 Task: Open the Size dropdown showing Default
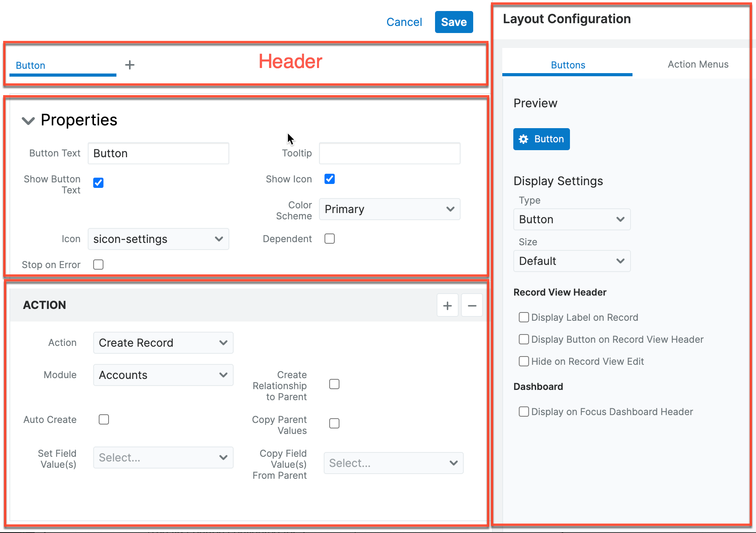click(572, 261)
